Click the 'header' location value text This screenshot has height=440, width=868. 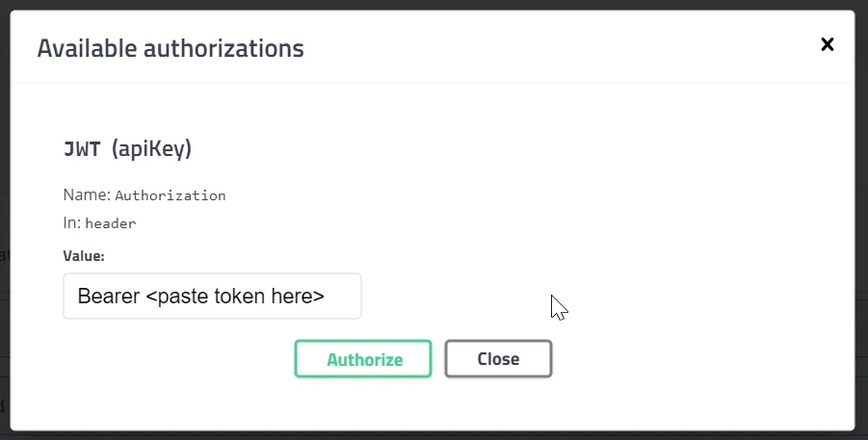[111, 223]
